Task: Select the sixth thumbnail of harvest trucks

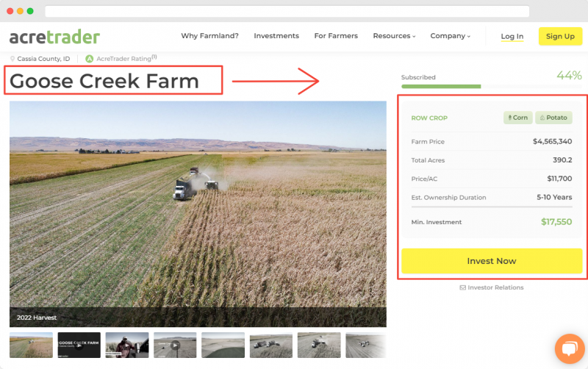Action: (271, 345)
